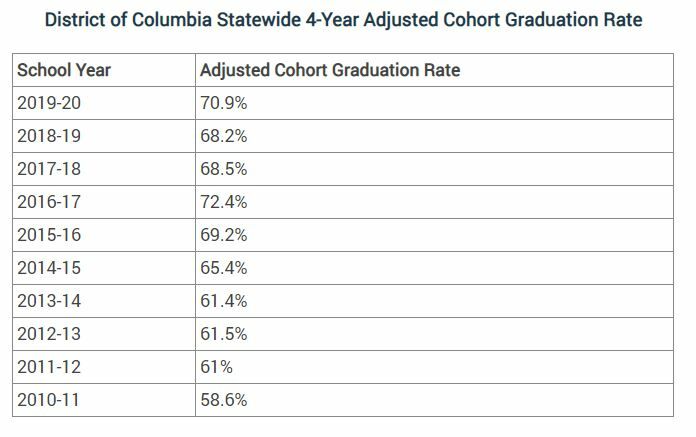The image size is (696, 437).
Task: Click the Adjusted Cohort Graduation Rate header
Action: click(x=330, y=71)
